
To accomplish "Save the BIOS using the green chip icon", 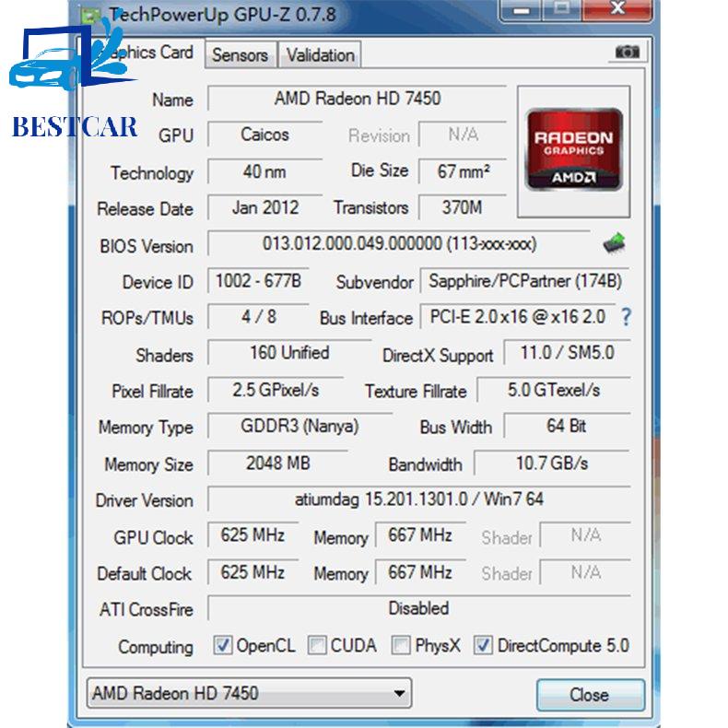I will 614,243.
